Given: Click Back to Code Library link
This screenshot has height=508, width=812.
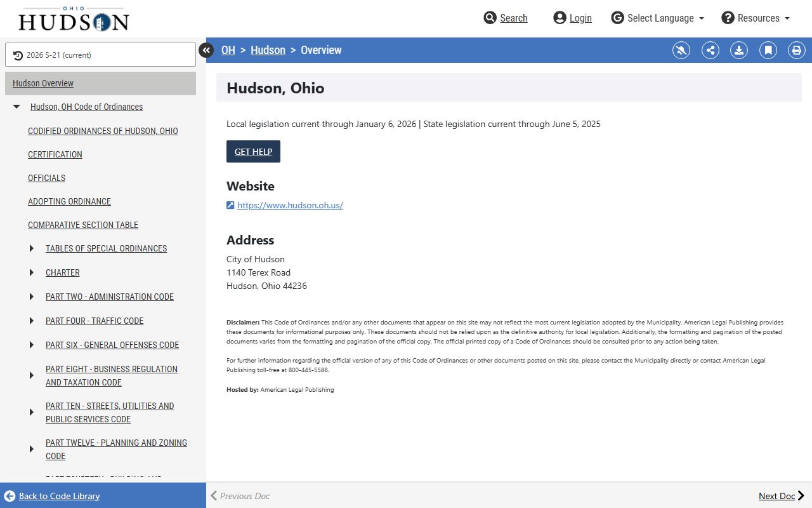Looking at the screenshot, I should (x=59, y=496).
